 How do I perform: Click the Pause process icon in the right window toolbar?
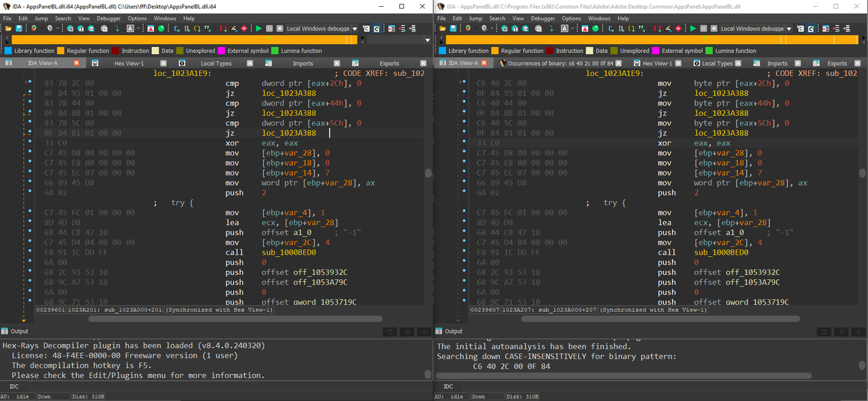point(703,28)
